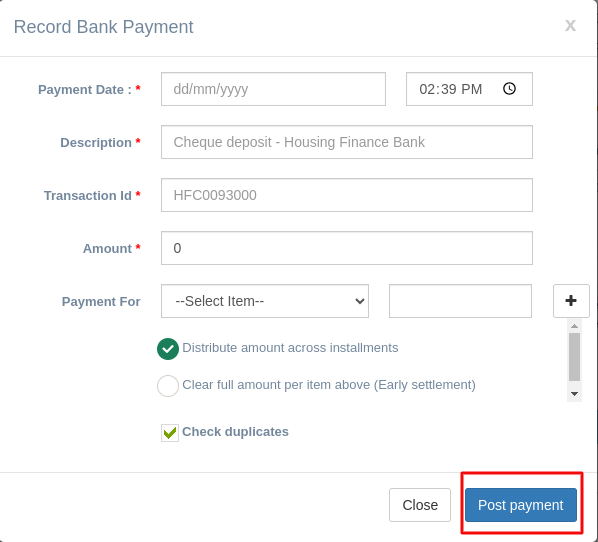Click the plus icon beside Payment For
Viewport: 598px width, 542px height.
coord(571,301)
